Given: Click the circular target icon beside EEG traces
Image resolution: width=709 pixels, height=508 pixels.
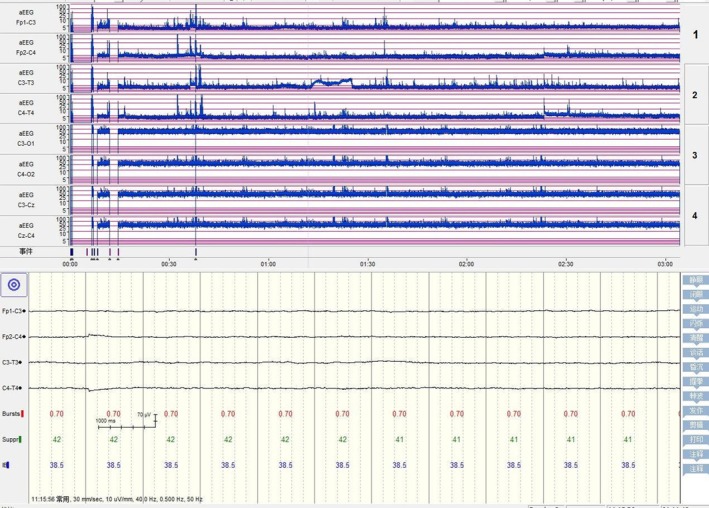Looking at the screenshot, I should pyautogui.click(x=14, y=285).
